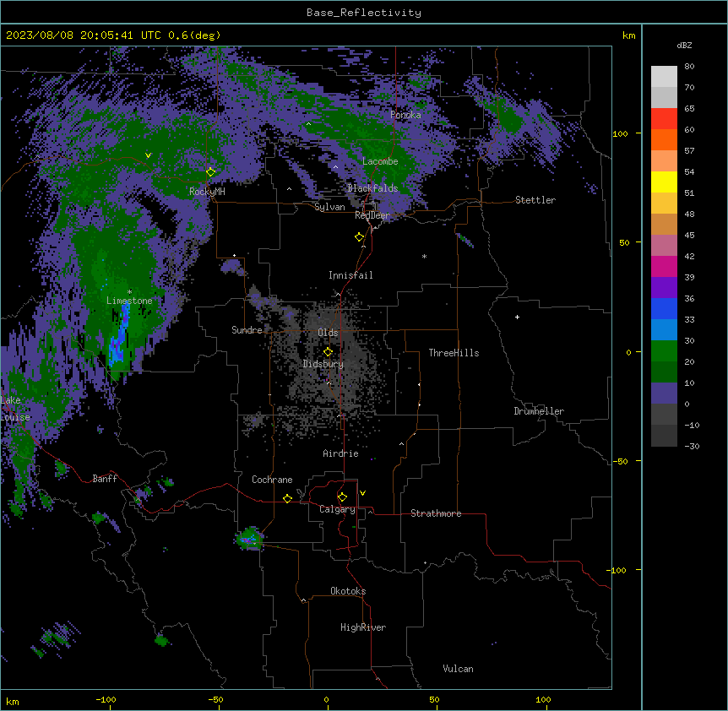Click the yellow V marker east of Calgary
Image resolution: width=728 pixels, height=711 pixels.
[362, 493]
